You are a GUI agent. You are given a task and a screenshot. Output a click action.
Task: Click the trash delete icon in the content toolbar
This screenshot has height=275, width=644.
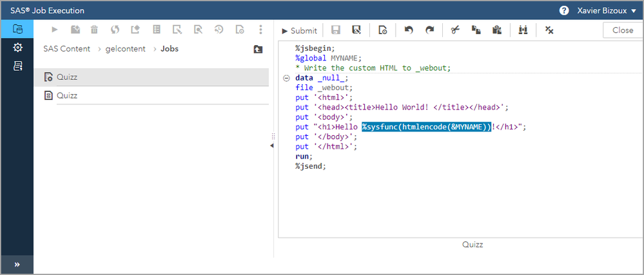pos(95,30)
